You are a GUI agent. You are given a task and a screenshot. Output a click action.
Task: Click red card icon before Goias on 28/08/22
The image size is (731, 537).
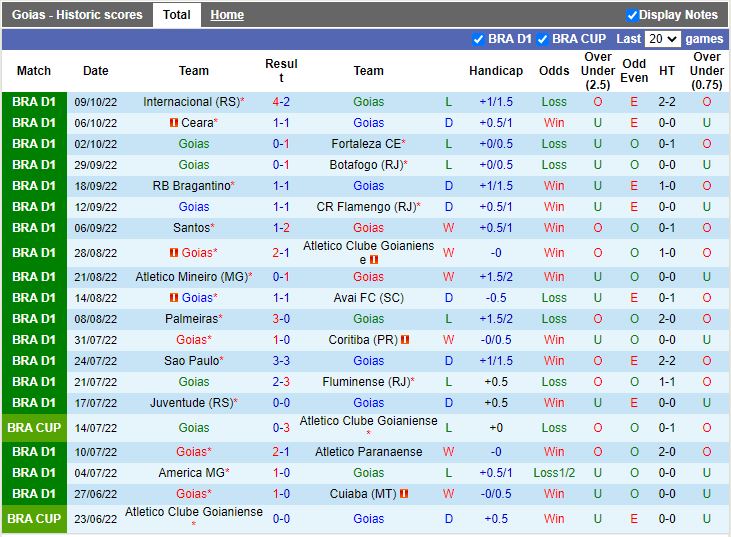[x=174, y=253]
